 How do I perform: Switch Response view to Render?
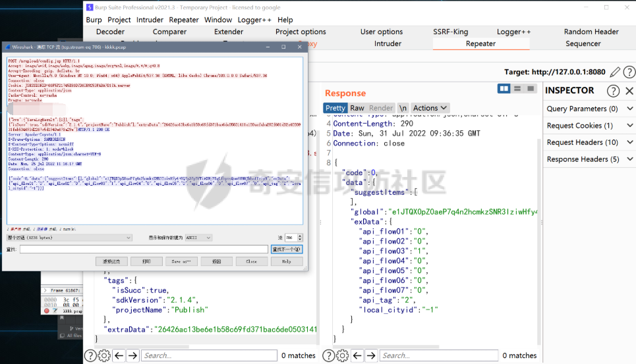[x=381, y=108]
